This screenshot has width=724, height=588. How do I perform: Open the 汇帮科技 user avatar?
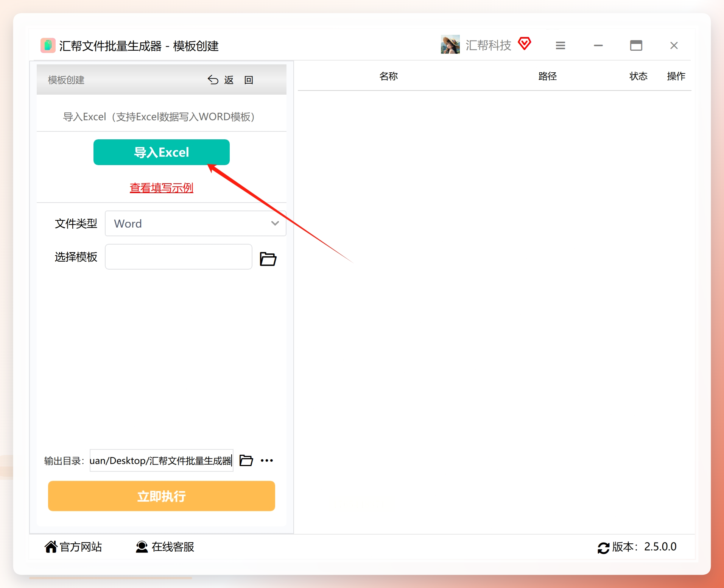pyautogui.click(x=450, y=45)
